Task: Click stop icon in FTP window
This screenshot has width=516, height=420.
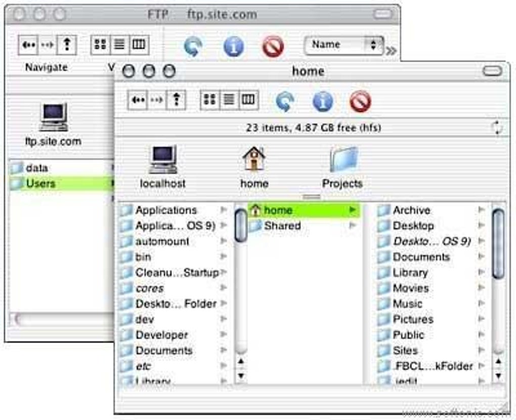Action: 273,46
